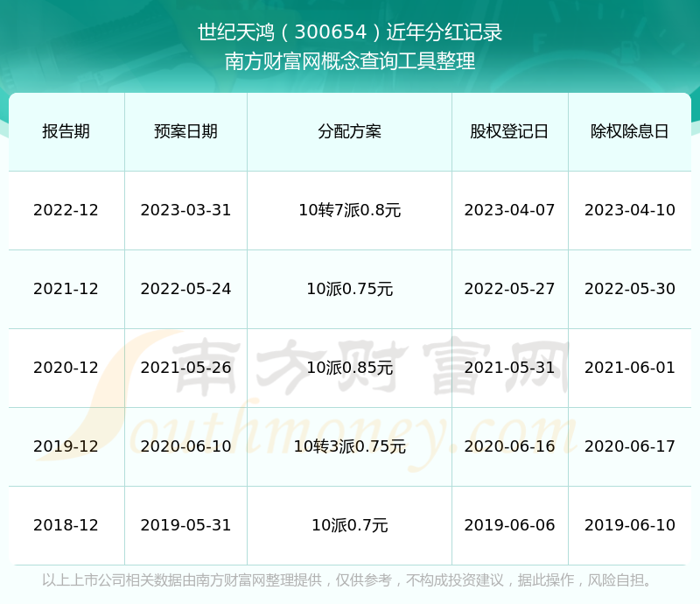Click report period cell 2020-12
The image size is (700, 604).
coord(66,368)
